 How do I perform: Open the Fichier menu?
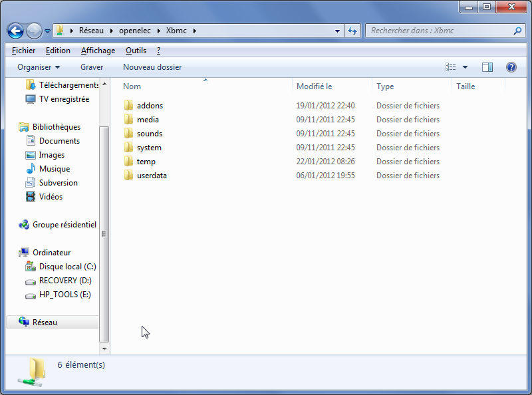coord(23,51)
